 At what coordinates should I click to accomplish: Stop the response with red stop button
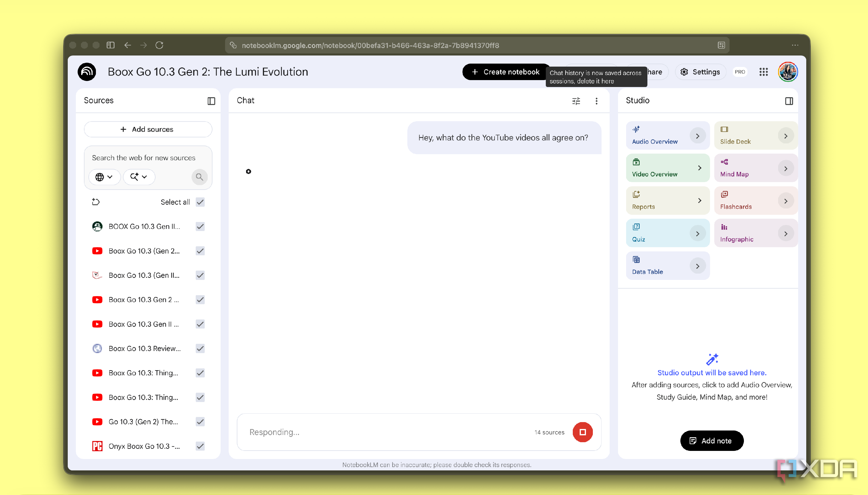click(583, 432)
